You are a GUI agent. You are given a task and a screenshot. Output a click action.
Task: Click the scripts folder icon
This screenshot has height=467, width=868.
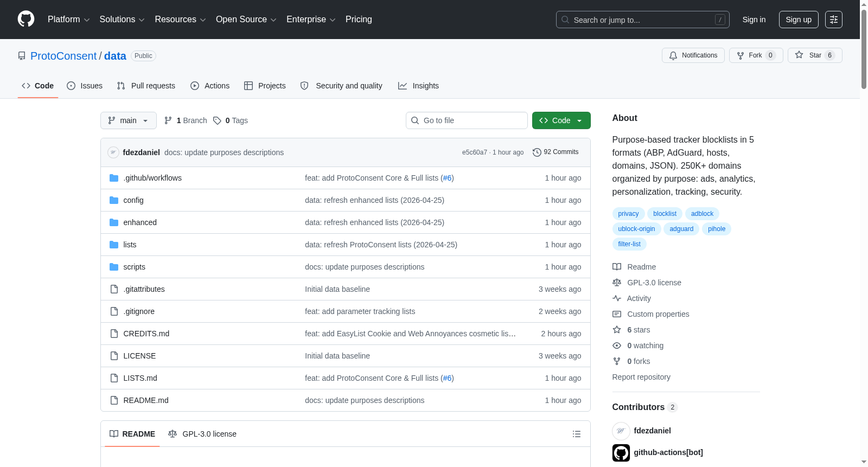[114, 267]
